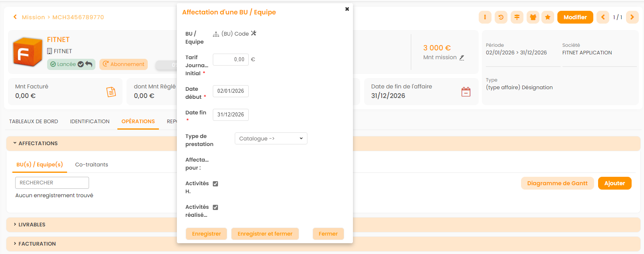The height and width of the screenshot is (254, 644).
Task: Click the Diagramme de Gantt button
Action: click(557, 183)
